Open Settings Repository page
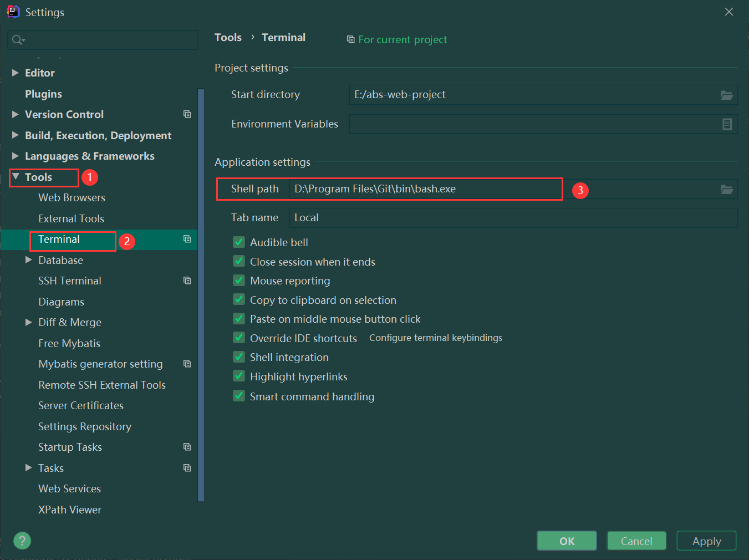 tap(85, 426)
